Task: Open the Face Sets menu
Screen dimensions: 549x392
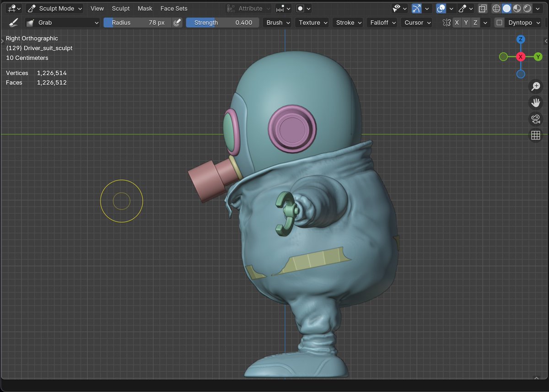Action: click(x=174, y=8)
